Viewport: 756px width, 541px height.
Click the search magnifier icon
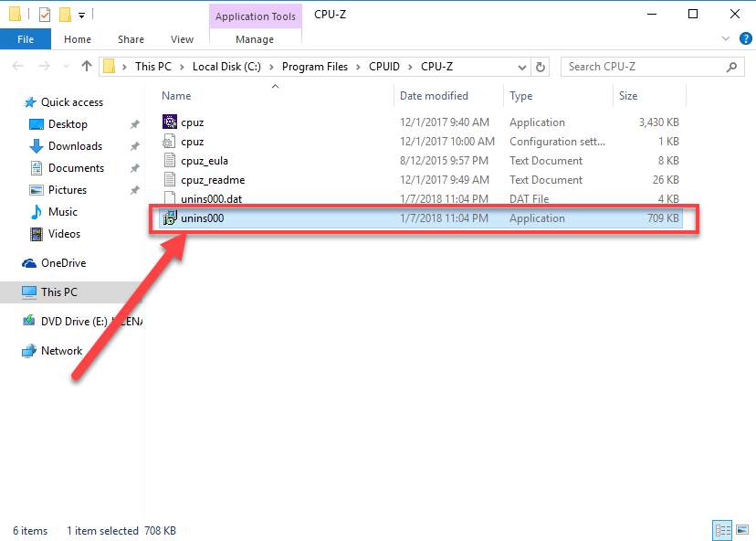(731, 67)
